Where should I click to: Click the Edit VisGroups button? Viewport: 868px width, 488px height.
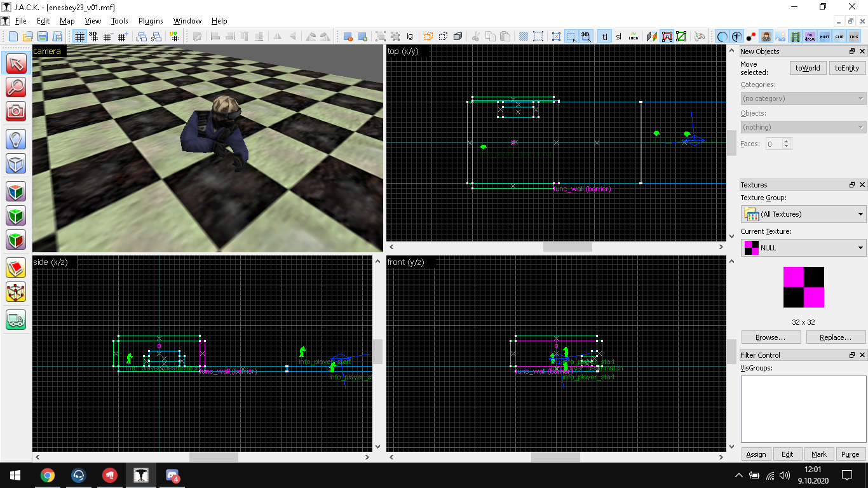pyautogui.click(x=787, y=454)
